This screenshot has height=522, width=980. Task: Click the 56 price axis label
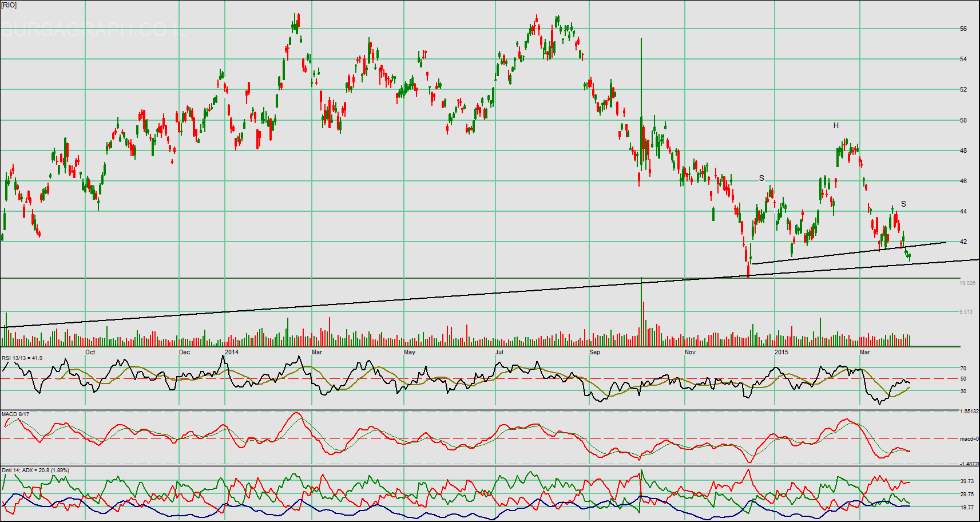[x=963, y=29]
